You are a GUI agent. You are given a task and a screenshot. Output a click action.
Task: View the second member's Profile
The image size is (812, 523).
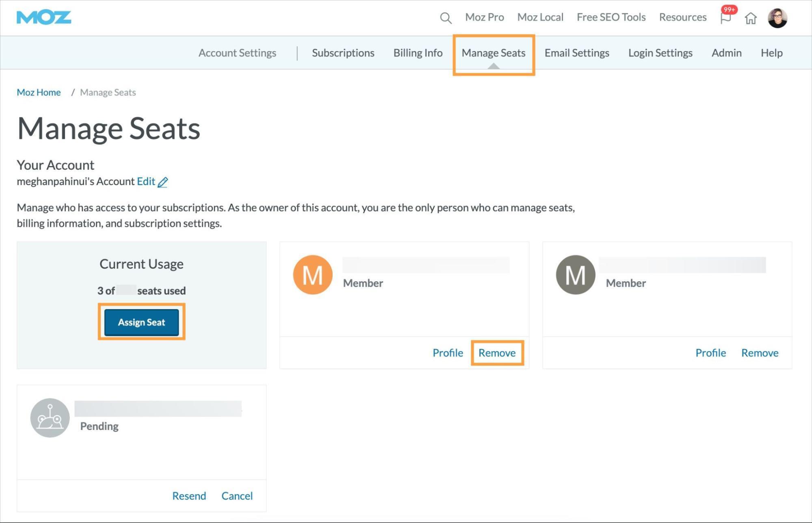point(710,353)
